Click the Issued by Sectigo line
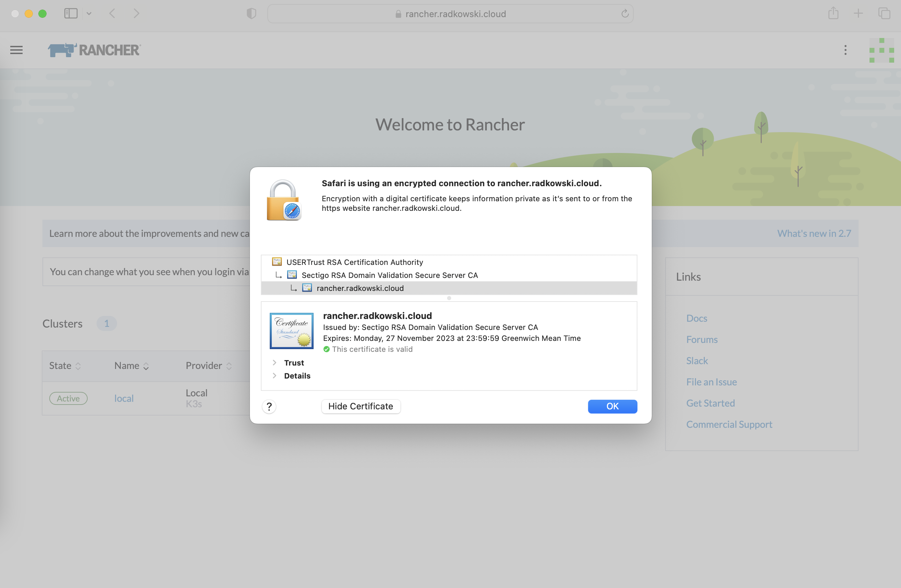The height and width of the screenshot is (588, 901). (430, 327)
